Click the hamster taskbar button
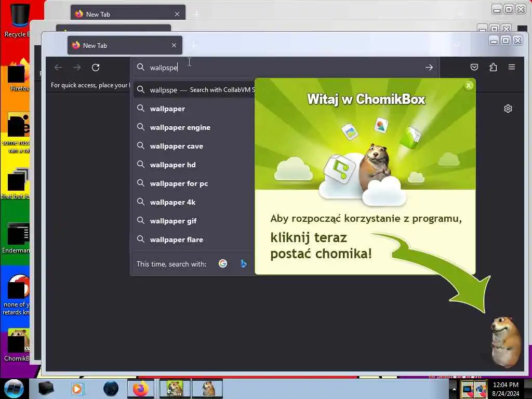The height and width of the screenshot is (399, 532). pyautogui.click(x=207, y=388)
